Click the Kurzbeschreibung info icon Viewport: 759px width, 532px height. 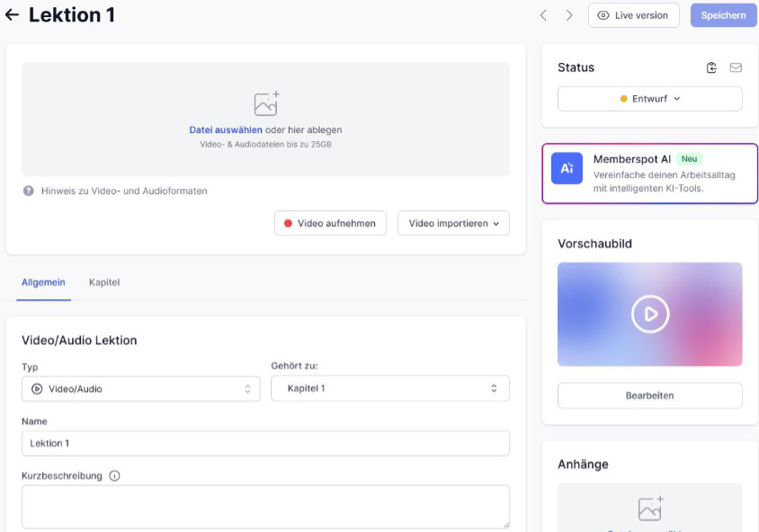(x=114, y=476)
